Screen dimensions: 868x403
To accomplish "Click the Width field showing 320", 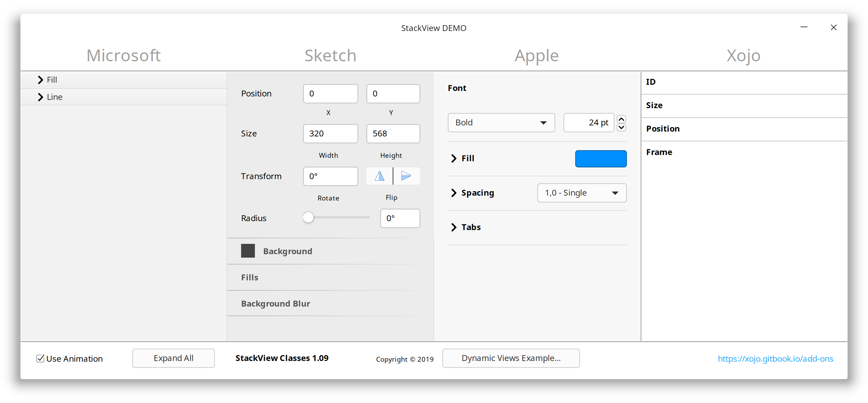I will click(331, 134).
